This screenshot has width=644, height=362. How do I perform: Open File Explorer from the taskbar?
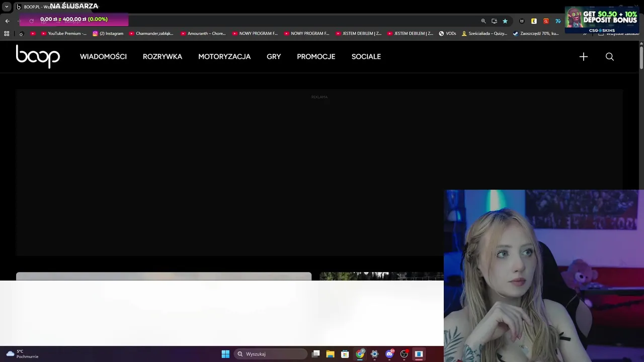330,354
